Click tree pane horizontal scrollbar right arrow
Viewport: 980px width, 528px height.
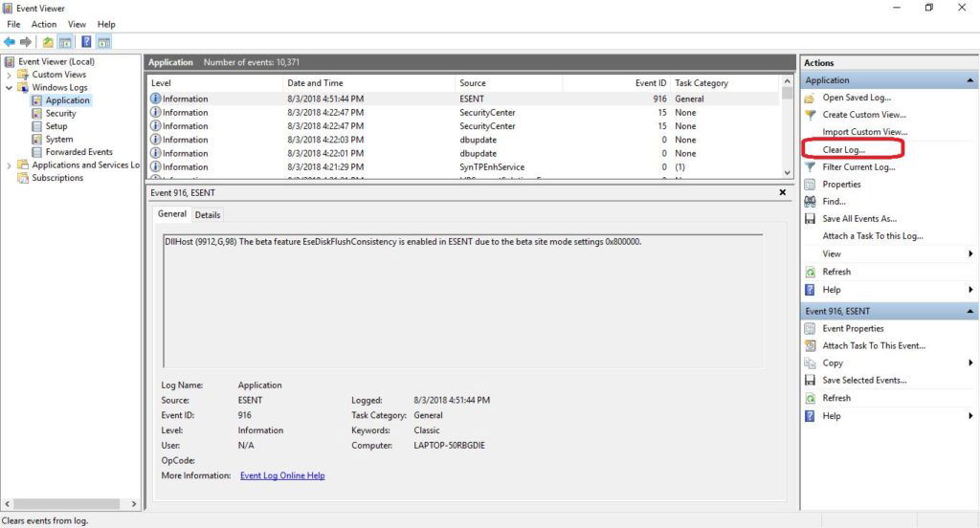134,504
